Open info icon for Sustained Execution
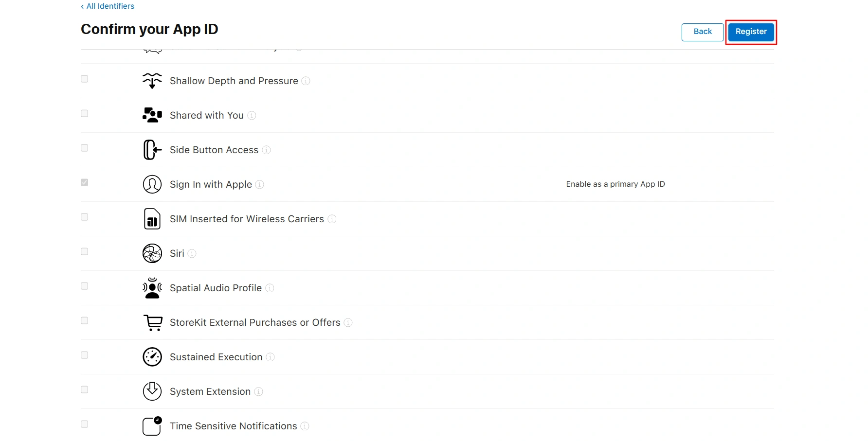The image size is (868, 441). click(x=271, y=357)
